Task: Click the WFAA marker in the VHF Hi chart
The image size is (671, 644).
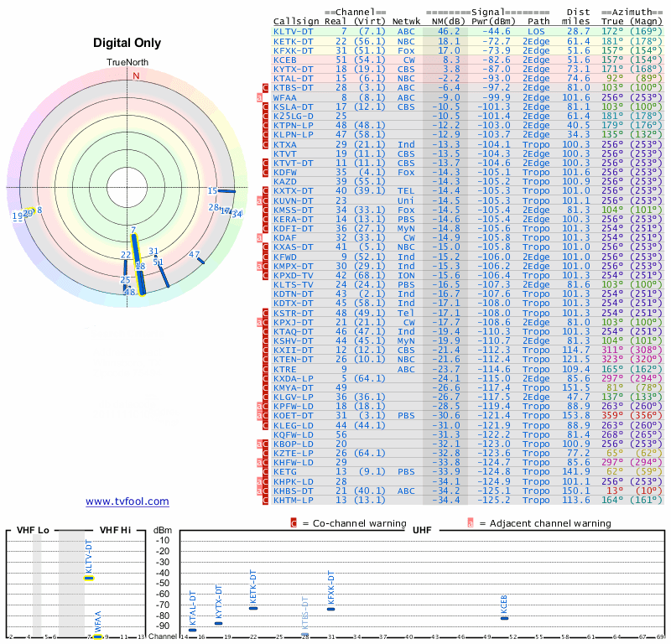Action: pos(98,637)
